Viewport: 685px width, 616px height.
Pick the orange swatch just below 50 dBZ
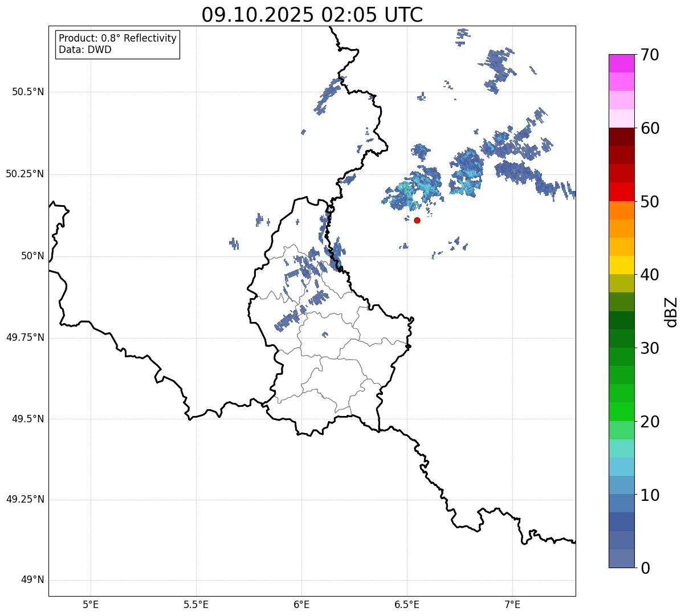621,210
